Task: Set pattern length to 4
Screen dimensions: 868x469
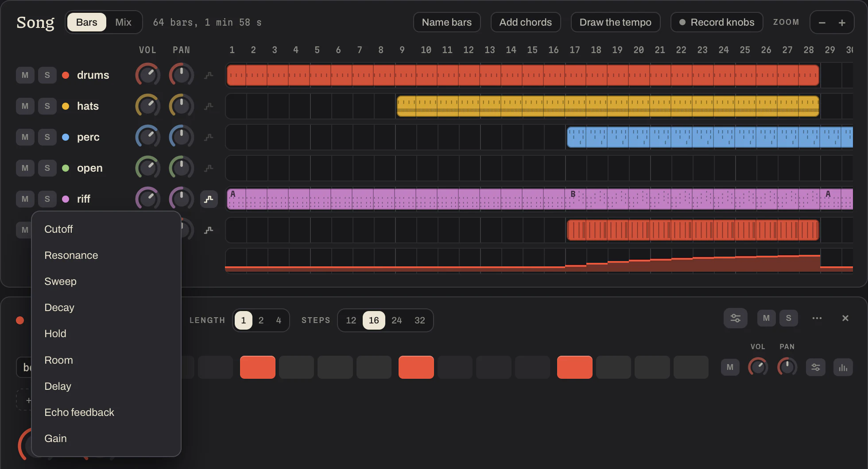Action: [x=279, y=320]
